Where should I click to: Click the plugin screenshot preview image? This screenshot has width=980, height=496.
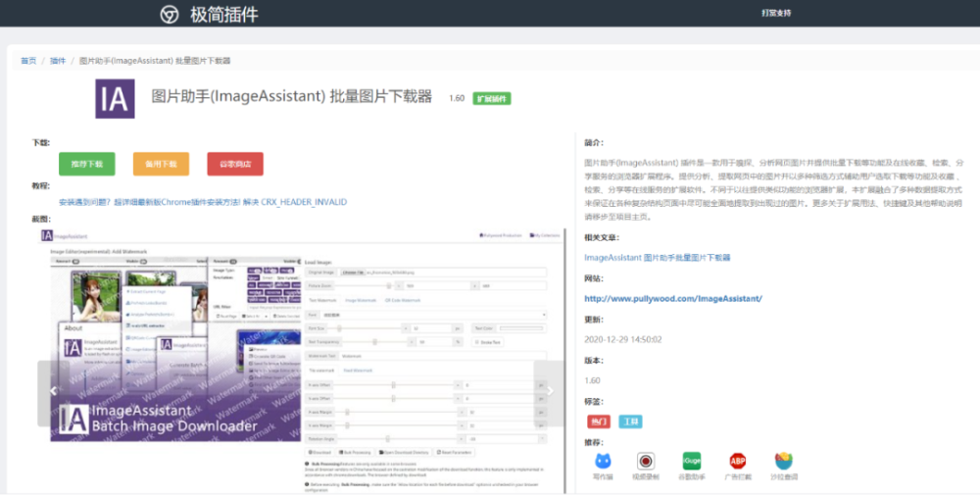click(301, 361)
